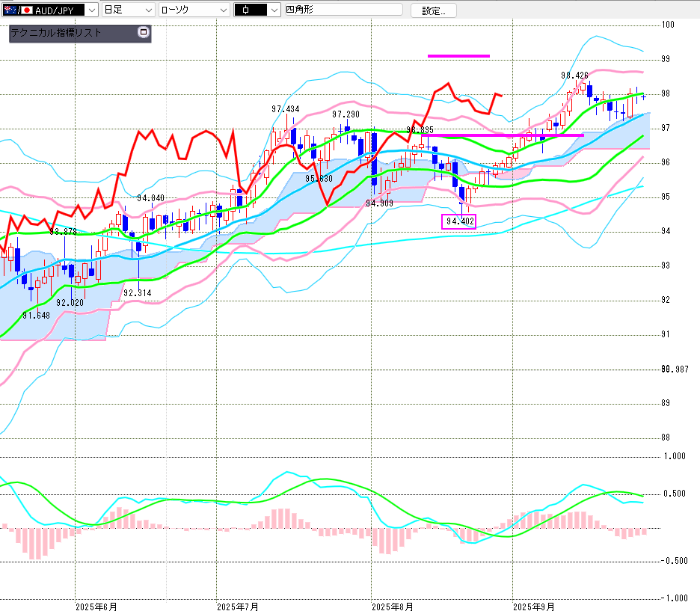Click the 98.426 high price label

coord(574,76)
